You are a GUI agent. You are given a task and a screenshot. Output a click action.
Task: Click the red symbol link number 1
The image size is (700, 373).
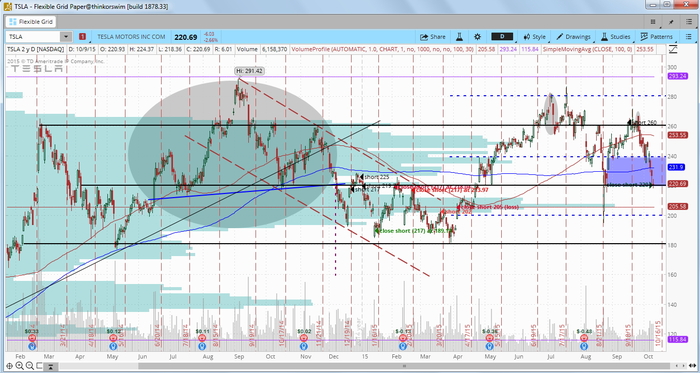point(83,37)
